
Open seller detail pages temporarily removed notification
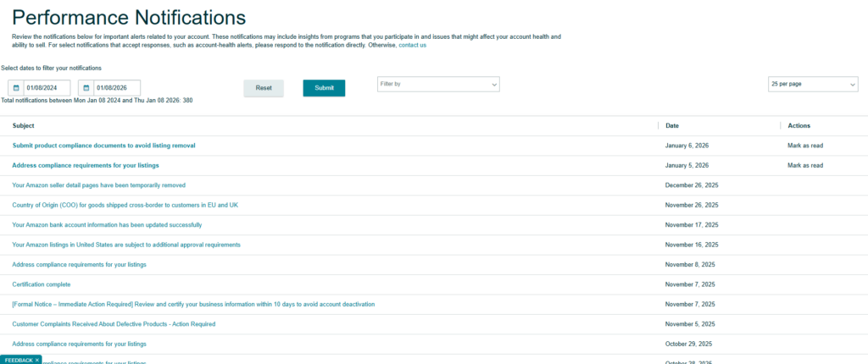click(98, 185)
